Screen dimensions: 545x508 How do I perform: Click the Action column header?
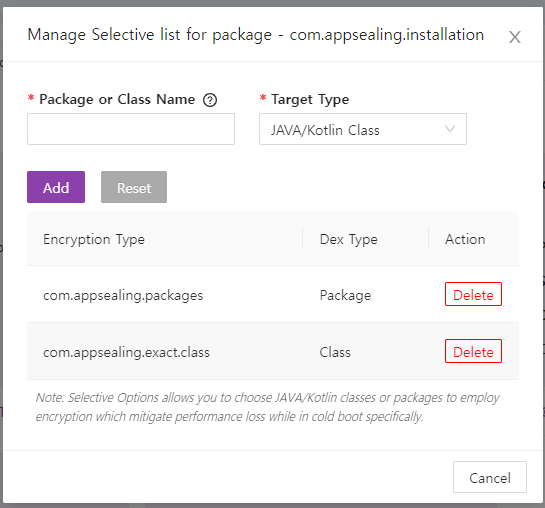click(x=465, y=239)
